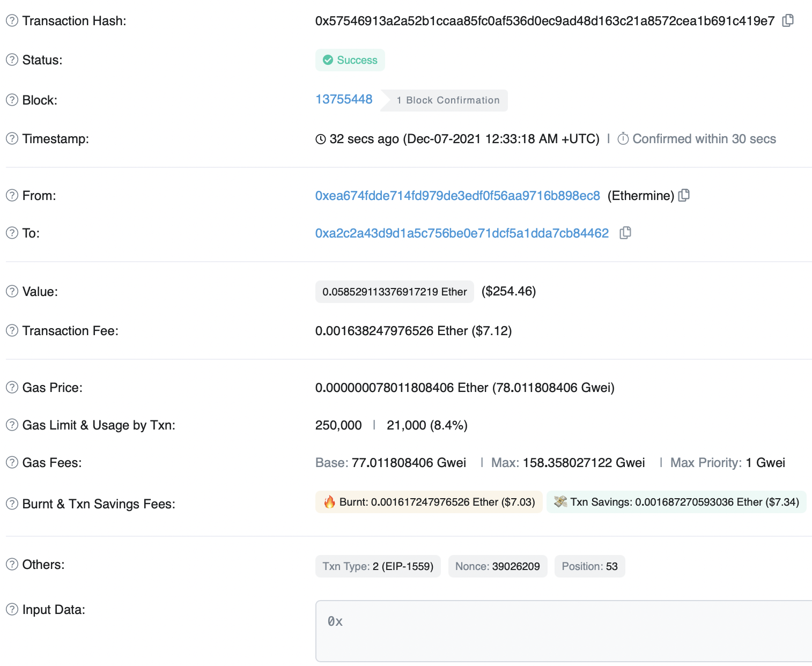Click the Confirmed within 30 secs text
Screen dimensions: 812x666
pyautogui.click(x=704, y=139)
